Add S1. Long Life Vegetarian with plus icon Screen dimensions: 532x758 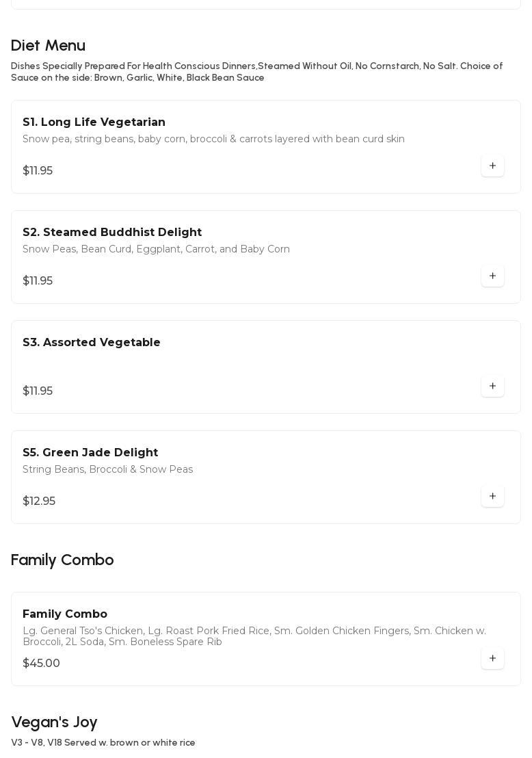pyautogui.click(x=492, y=166)
